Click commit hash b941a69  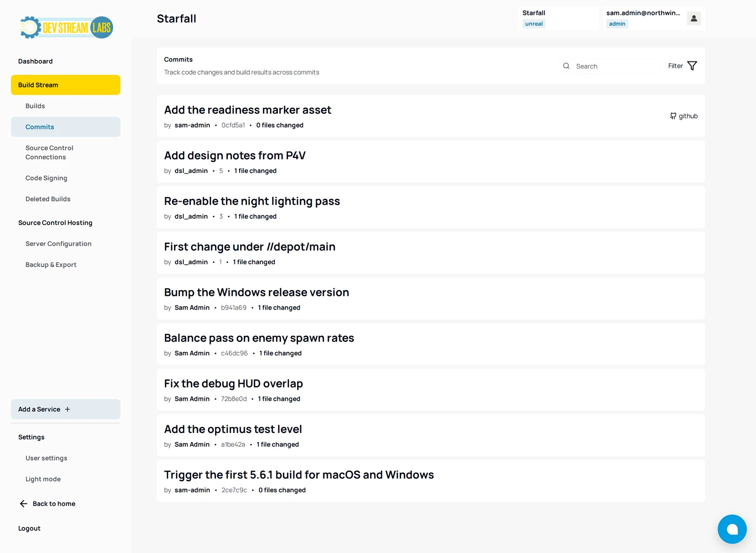tap(234, 308)
